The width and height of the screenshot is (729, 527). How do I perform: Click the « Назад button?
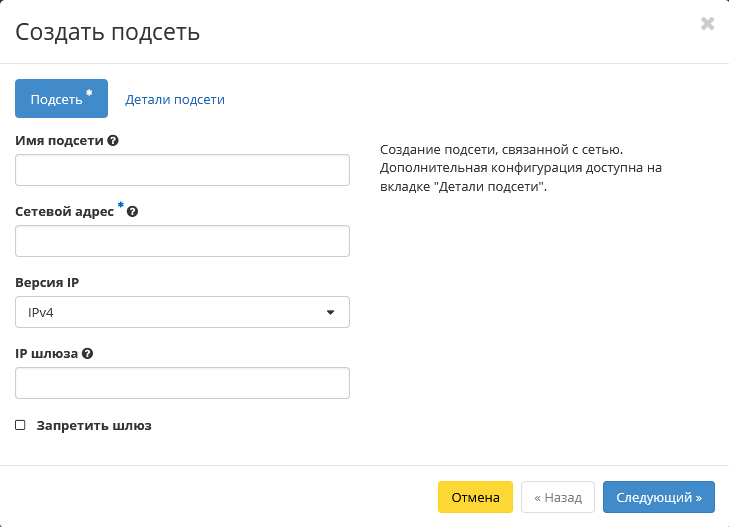tap(557, 497)
